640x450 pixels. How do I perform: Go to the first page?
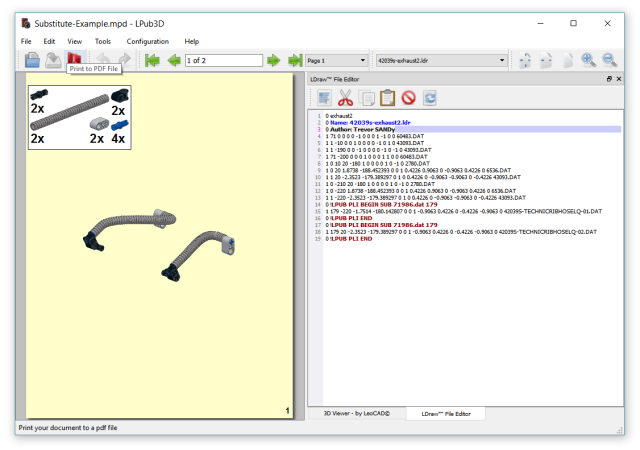pos(152,60)
